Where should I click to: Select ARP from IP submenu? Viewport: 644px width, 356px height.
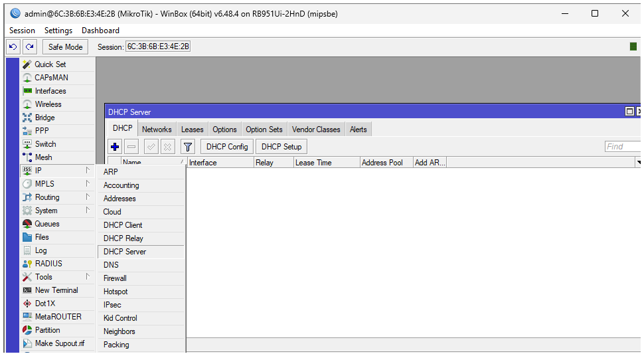tap(141, 172)
